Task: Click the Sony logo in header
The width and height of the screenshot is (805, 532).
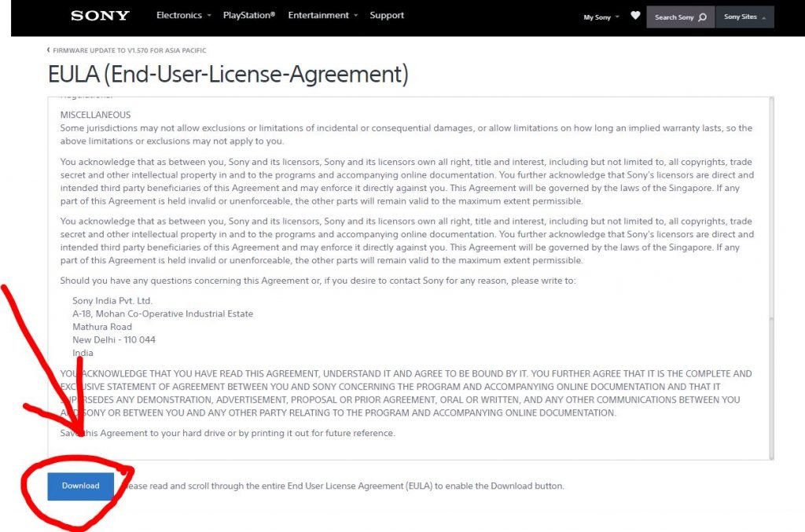Action: tap(100, 16)
